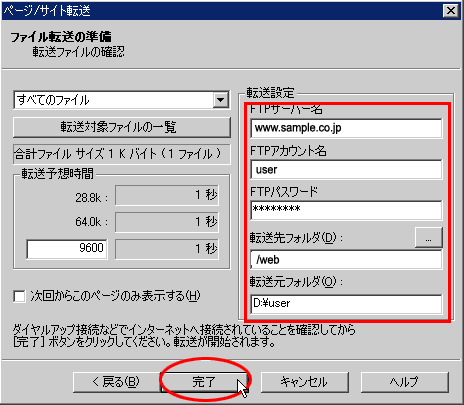Open the 転送対象ファイルの一覧 list

pyautogui.click(x=122, y=127)
